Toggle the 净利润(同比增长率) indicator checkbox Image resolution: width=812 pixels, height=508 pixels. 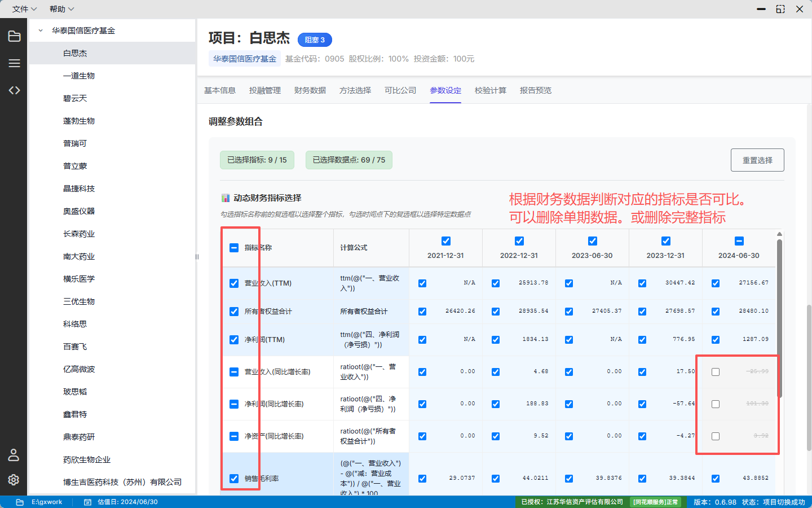coord(234,404)
